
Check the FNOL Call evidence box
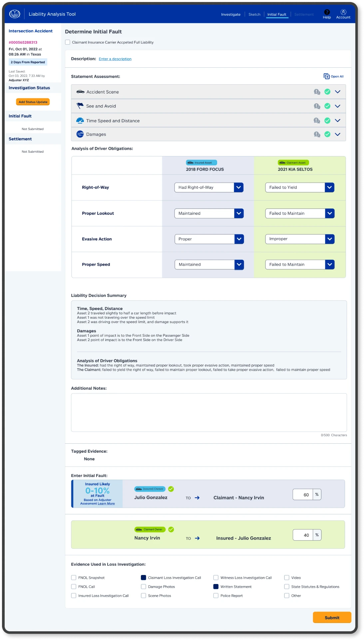74,586
